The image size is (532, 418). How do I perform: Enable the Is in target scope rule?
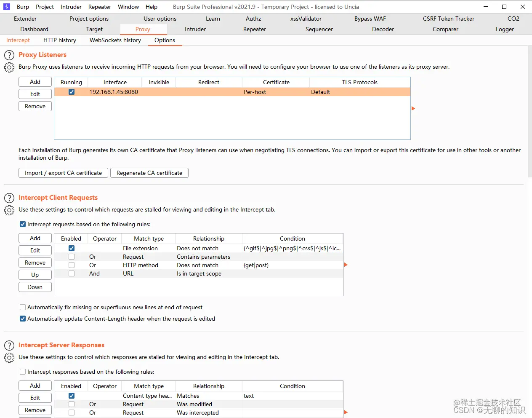72,273
